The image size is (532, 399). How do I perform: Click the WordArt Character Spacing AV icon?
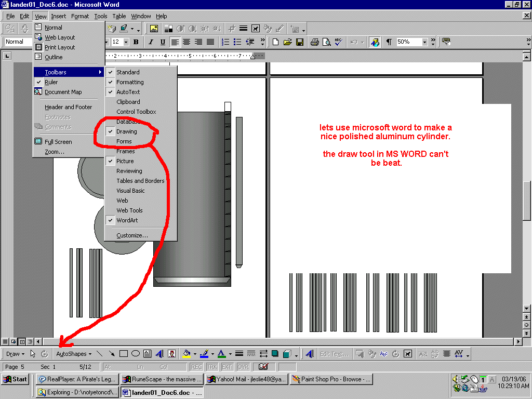pyautogui.click(x=459, y=354)
